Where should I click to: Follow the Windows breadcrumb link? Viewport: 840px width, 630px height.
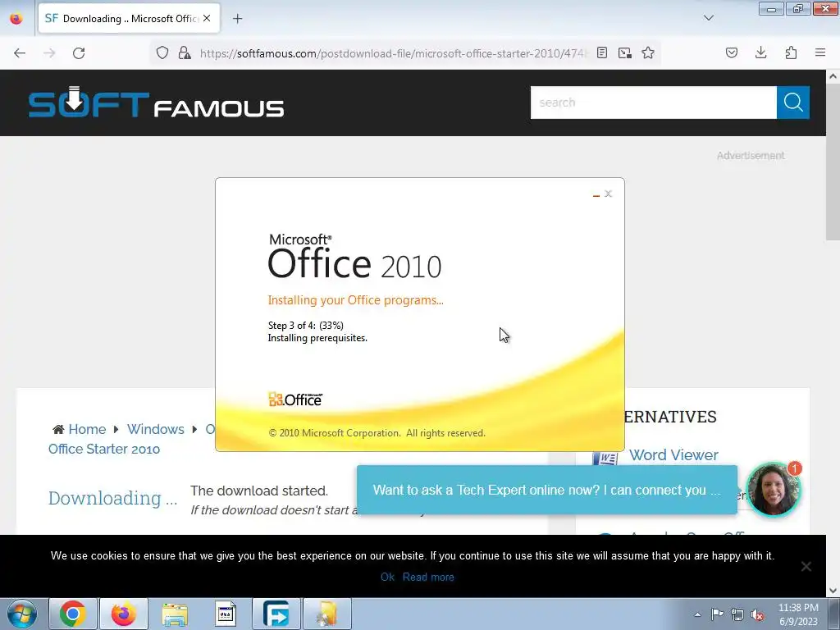click(155, 429)
